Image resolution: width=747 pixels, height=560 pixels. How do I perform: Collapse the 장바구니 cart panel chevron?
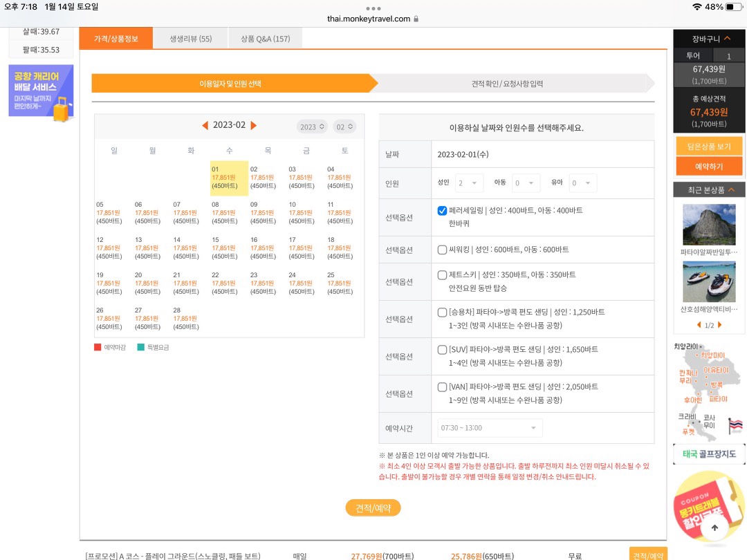727,39
